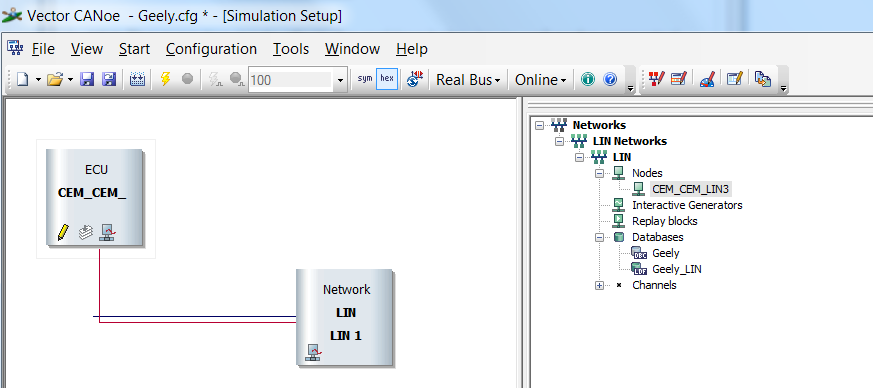Select the LIN tree item
The height and width of the screenshot is (388, 873).
(x=622, y=158)
